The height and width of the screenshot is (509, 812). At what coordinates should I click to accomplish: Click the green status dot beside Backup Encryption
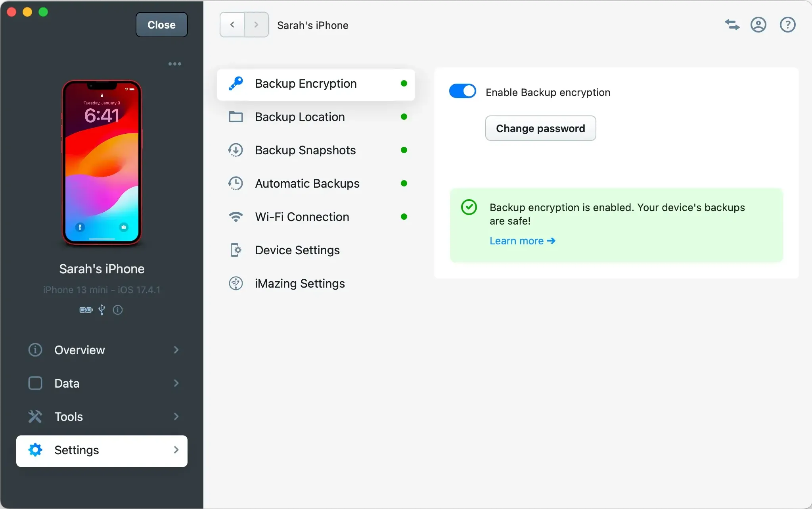[x=404, y=83]
